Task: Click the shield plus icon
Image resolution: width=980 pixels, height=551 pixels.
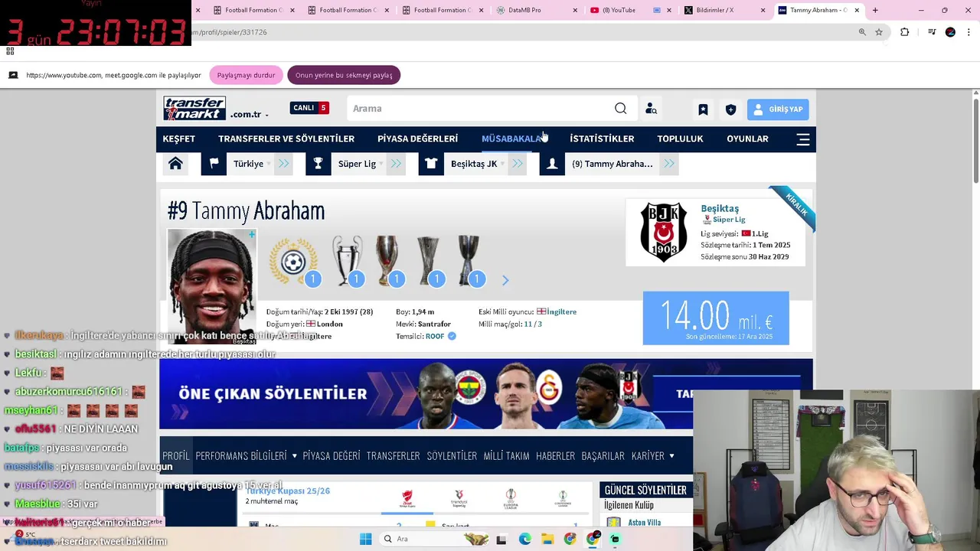Action: pos(730,109)
